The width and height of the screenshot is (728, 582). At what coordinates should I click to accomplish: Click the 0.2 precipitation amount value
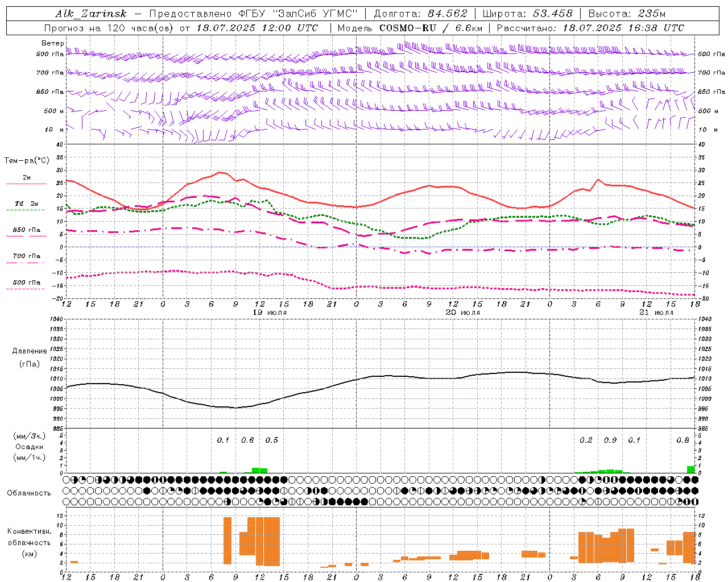coord(586,440)
